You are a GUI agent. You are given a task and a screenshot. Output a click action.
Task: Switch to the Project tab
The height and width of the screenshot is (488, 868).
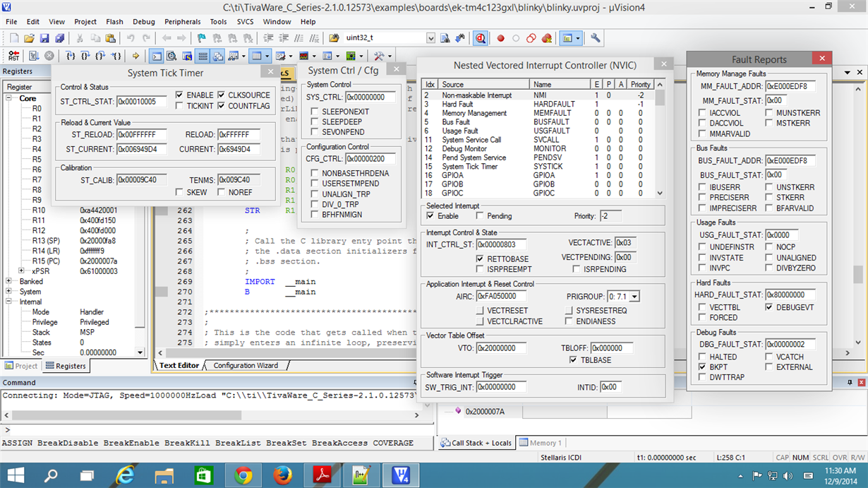pyautogui.click(x=21, y=366)
